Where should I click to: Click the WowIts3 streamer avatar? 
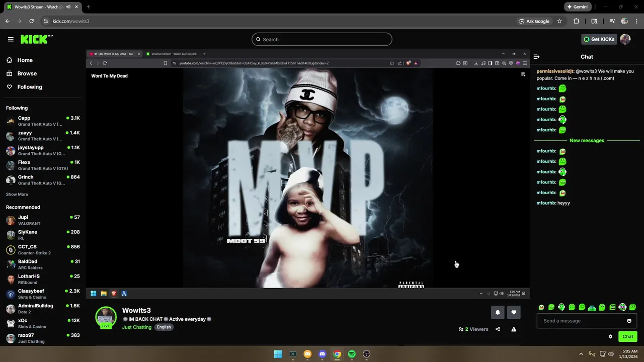coord(106,317)
